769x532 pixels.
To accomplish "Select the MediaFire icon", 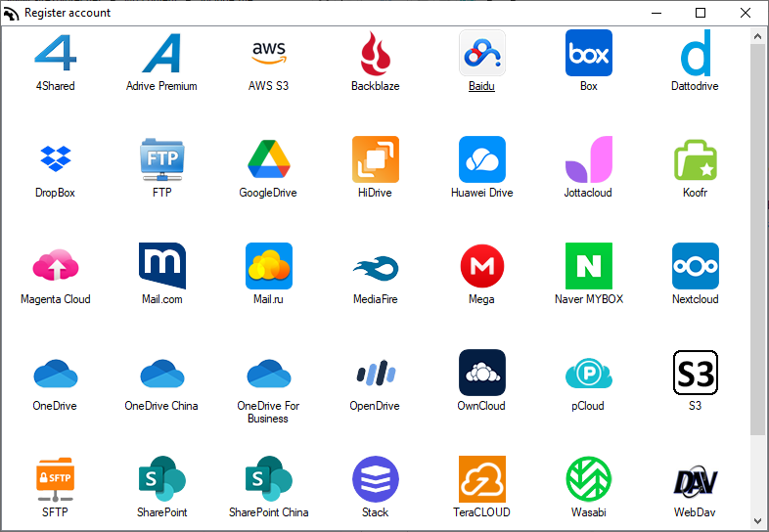I will point(376,268).
